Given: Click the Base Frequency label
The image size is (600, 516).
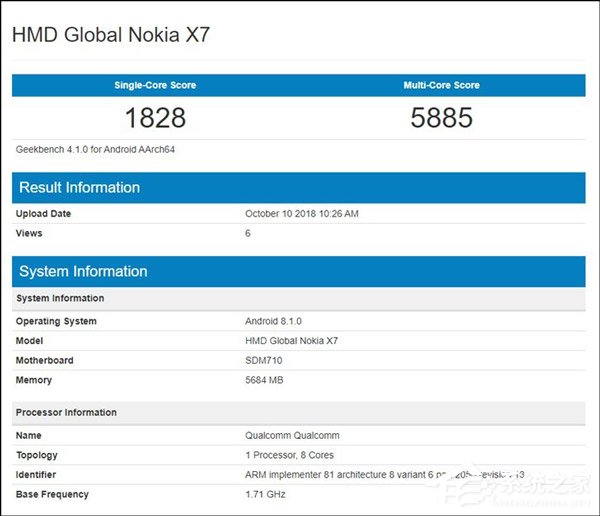Looking at the screenshot, I should coord(52,495).
